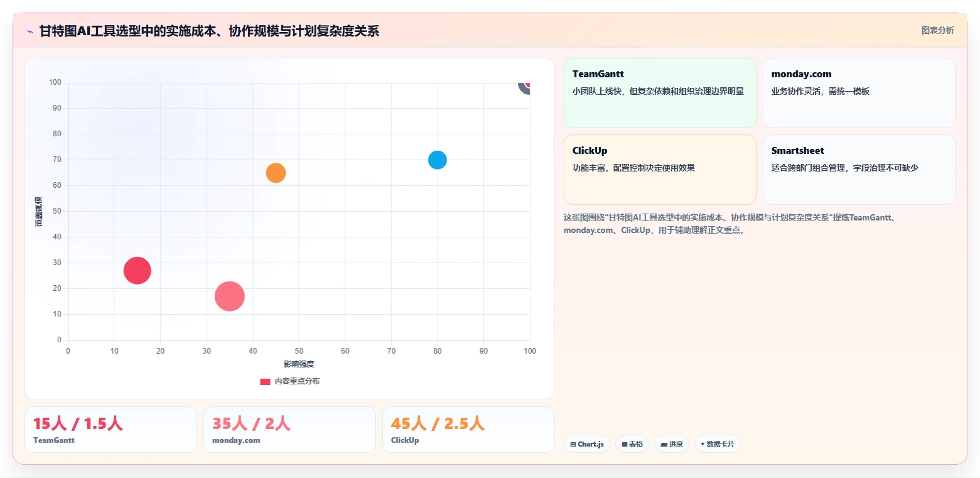This screenshot has width=980, height=478.
Task: Click the 进度 tag chip
Action: click(x=672, y=444)
